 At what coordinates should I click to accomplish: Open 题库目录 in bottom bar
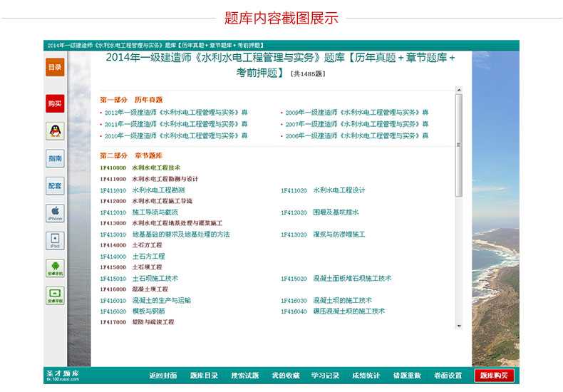click(204, 376)
